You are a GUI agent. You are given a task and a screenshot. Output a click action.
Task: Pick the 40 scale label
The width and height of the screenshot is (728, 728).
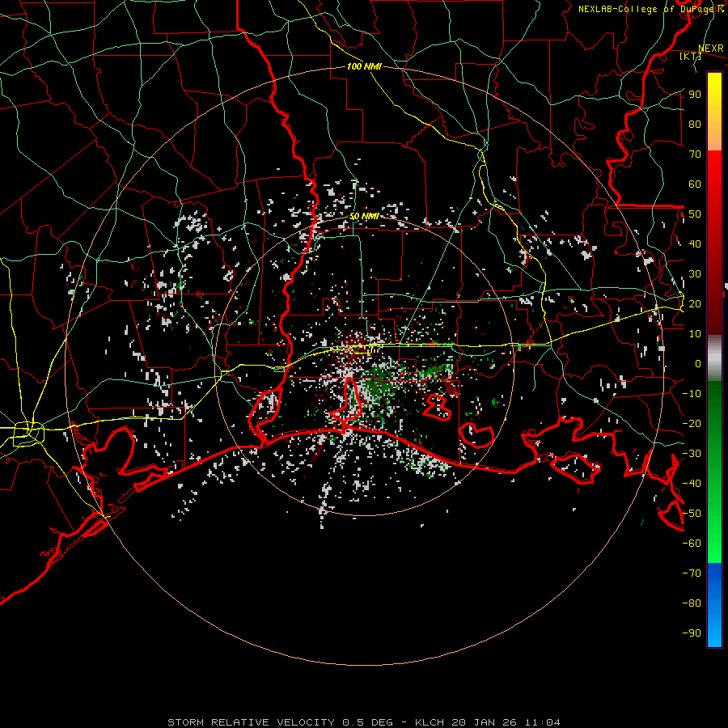(695, 244)
